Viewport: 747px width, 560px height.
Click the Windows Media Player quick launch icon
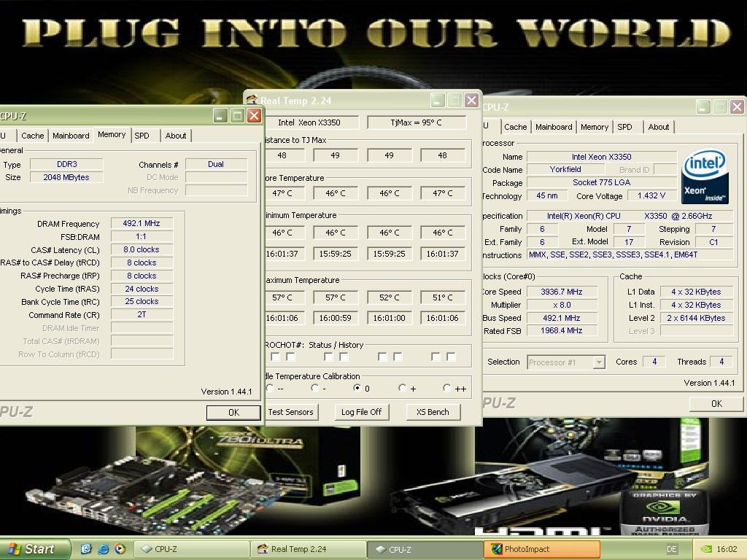point(120,549)
